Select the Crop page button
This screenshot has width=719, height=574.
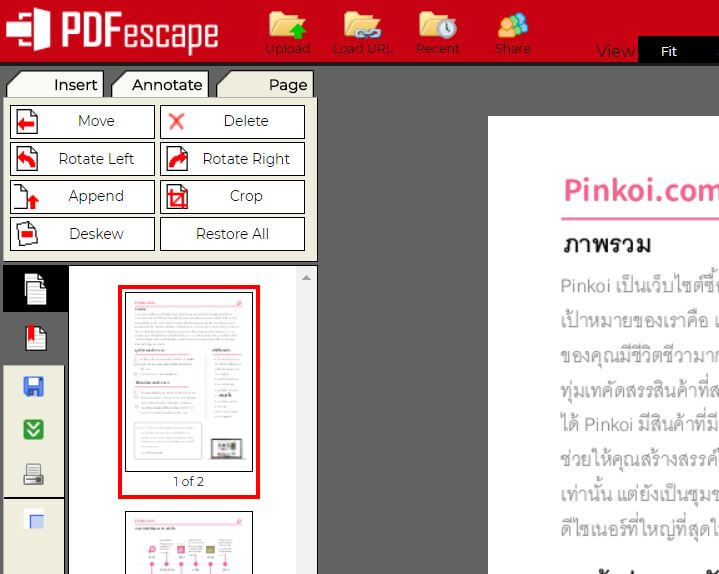232,197
